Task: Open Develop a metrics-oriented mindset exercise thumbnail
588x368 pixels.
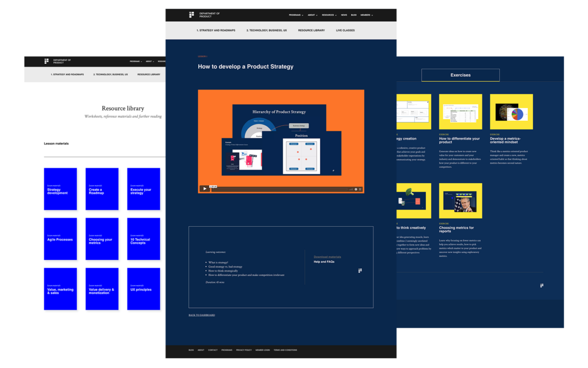Action: coord(511,112)
